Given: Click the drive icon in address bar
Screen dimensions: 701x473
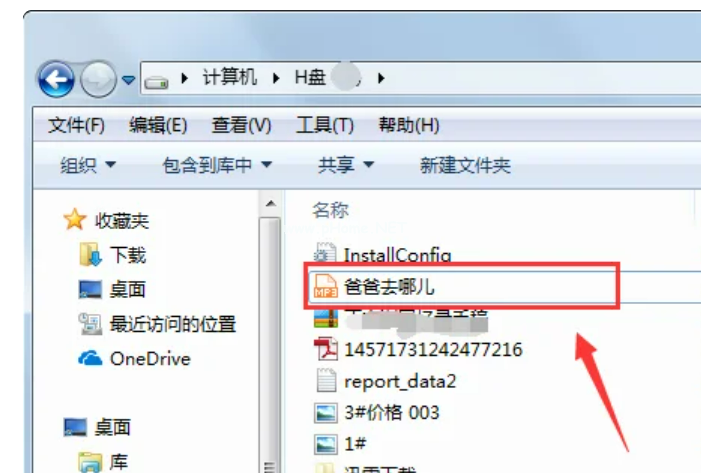Looking at the screenshot, I should coord(156,82).
